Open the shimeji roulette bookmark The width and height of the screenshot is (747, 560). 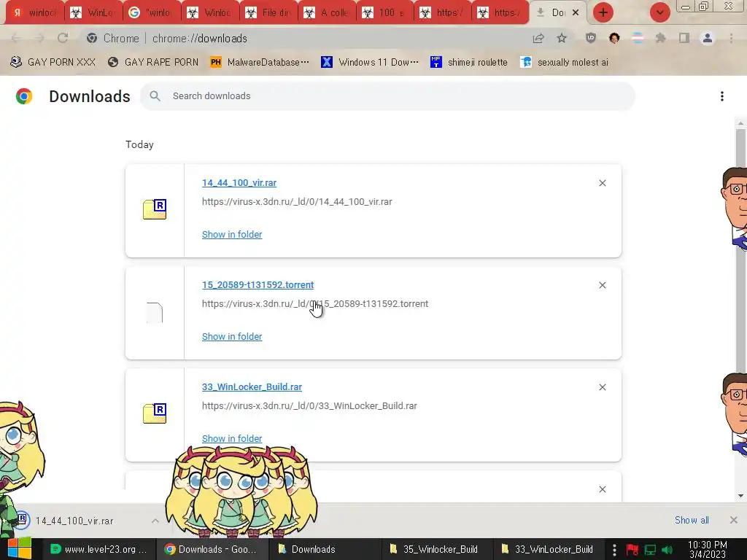[469, 63]
